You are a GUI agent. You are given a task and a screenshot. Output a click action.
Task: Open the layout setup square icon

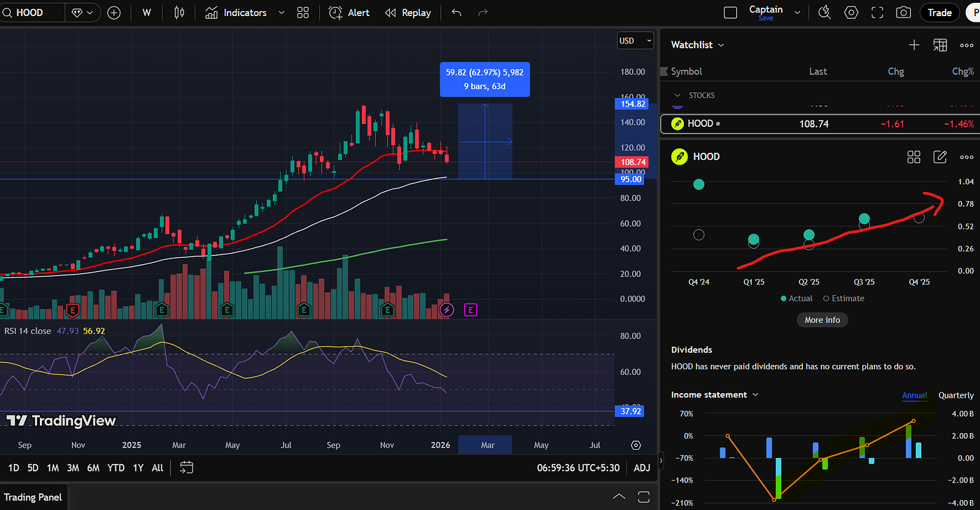point(730,13)
